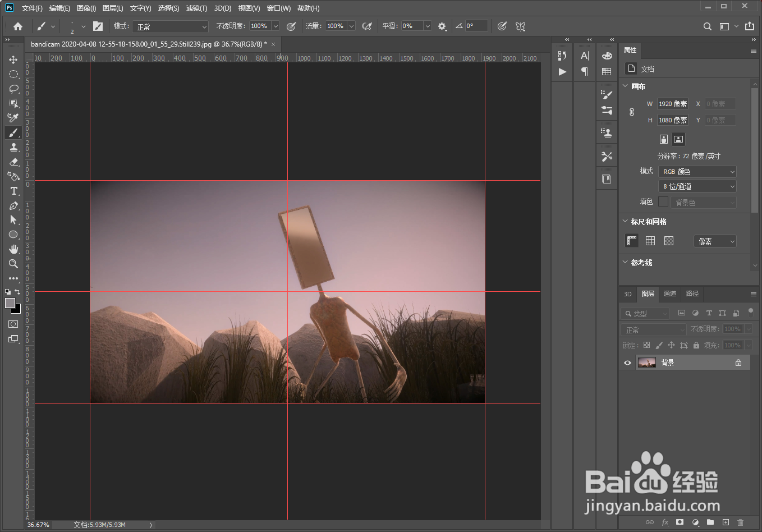Open the 滤镜(T) menu
The width and height of the screenshot is (762, 532).
tap(196, 8)
